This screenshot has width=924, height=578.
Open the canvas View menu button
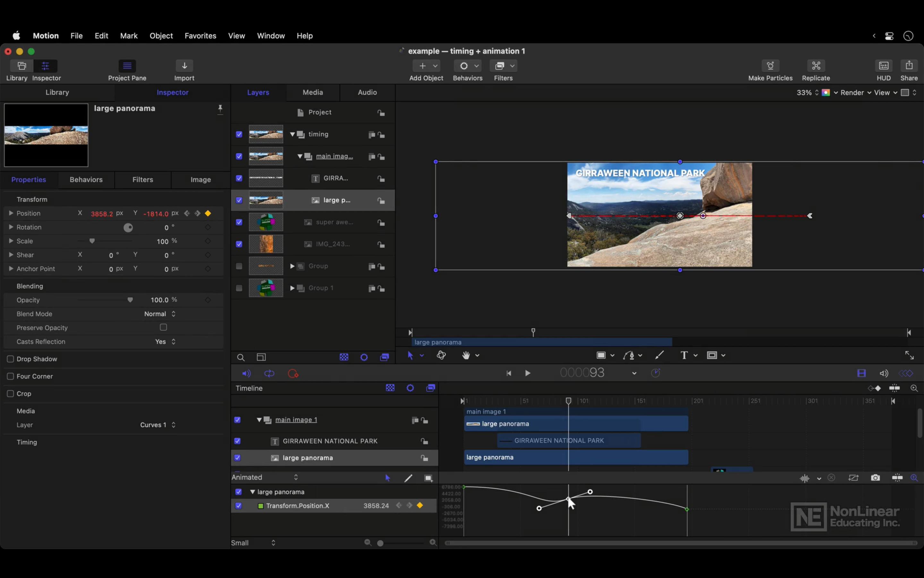(x=886, y=92)
